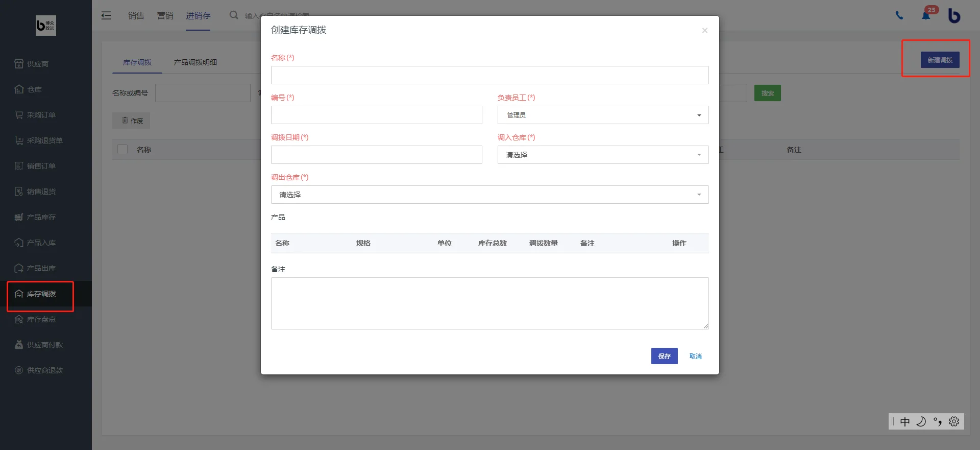Image resolution: width=980 pixels, height=450 pixels.
Task: Click the trash icon on 作废 button
Action: click(x=125, y=121)
